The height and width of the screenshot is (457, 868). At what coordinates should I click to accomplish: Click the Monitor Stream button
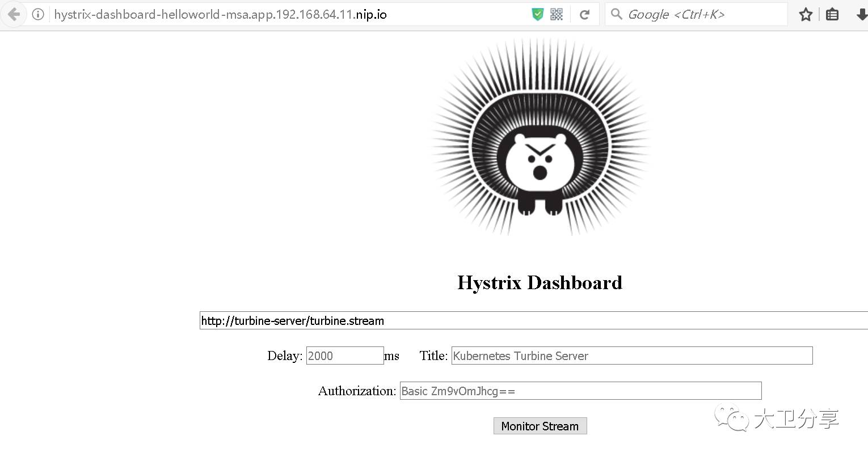coord(540,426)
